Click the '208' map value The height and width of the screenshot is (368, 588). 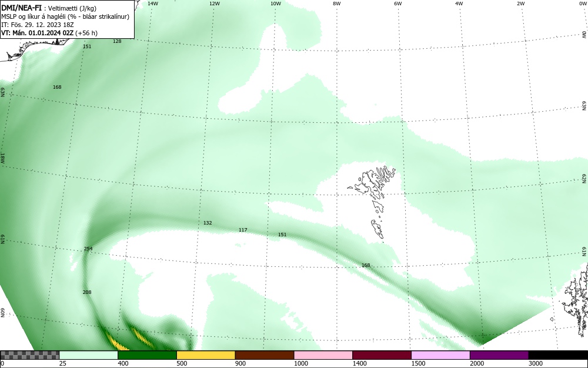(x=87, y=292)
